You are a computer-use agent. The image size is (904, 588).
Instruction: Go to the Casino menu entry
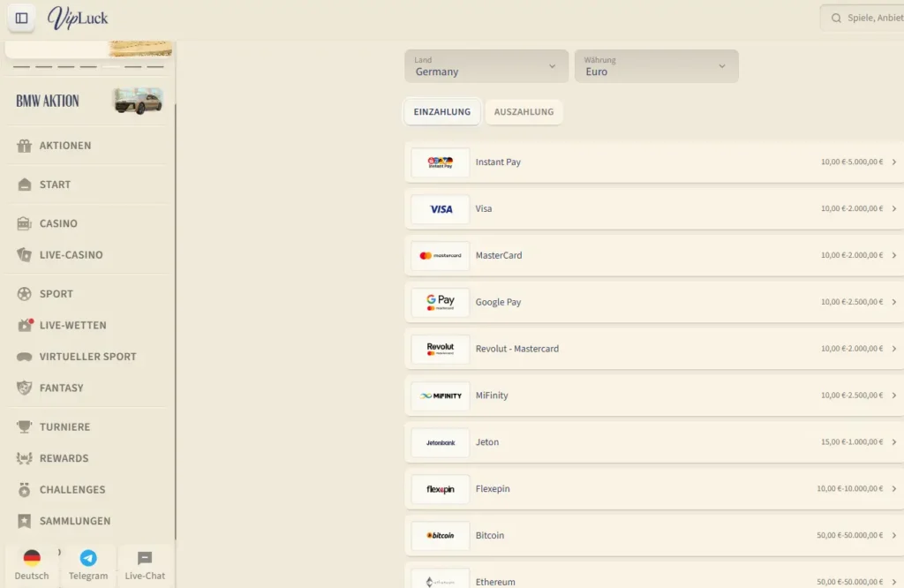coord(87,223)
